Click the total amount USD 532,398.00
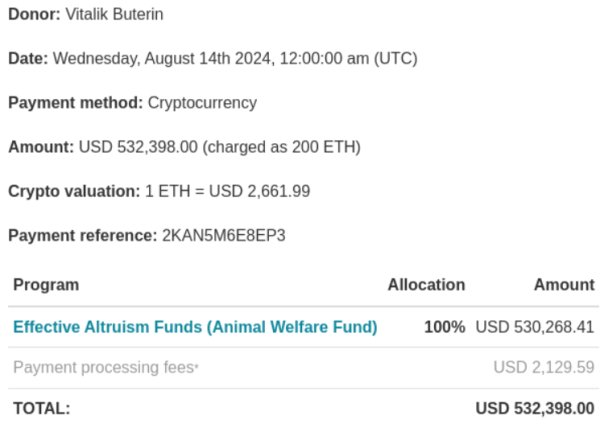The height and width of the screenshot is (432, 600). point(535,408)
